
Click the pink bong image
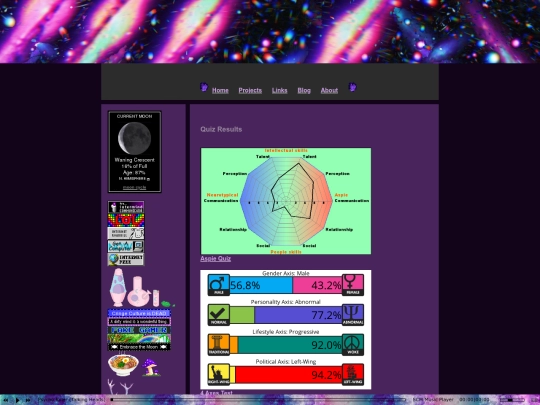[138, 291]
